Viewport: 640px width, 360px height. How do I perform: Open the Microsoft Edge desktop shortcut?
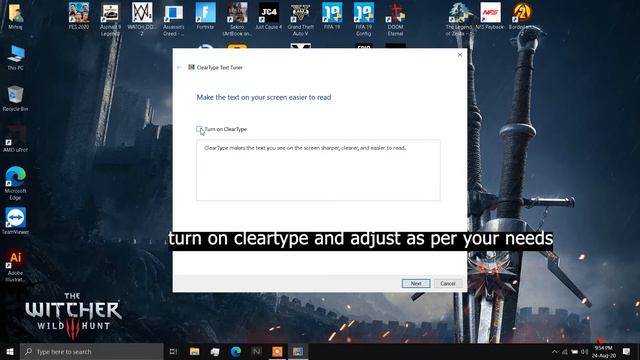click(x=16, y=183)
